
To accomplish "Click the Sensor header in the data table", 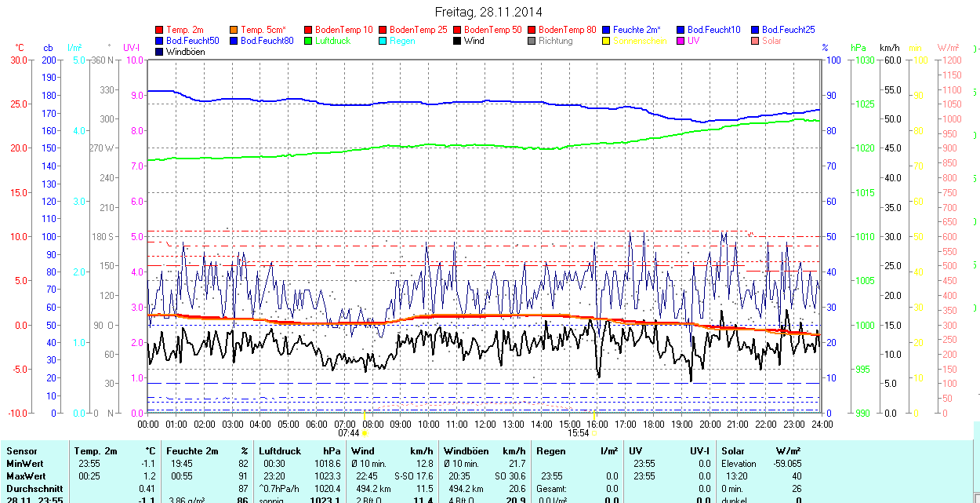I will coord(21,451).
